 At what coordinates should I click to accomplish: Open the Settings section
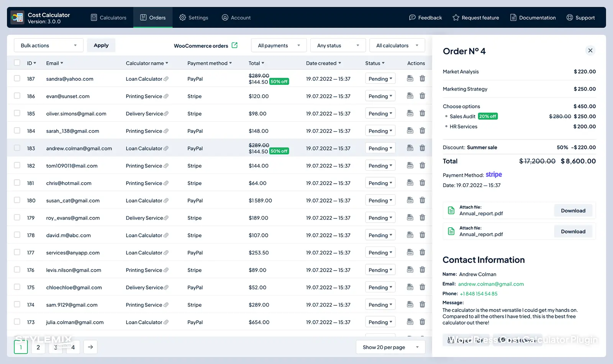pos(194,17)
